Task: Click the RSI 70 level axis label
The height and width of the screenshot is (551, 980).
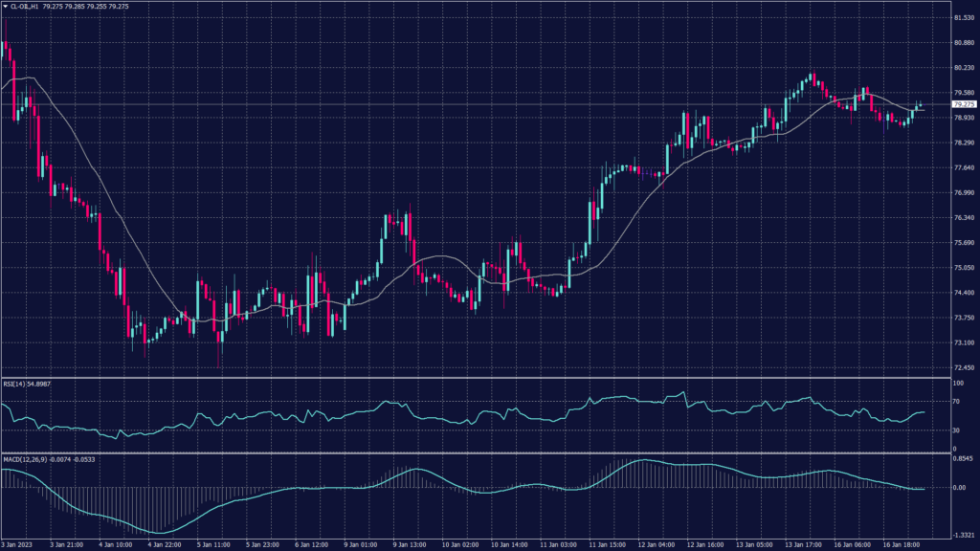Action: click(x=957, y=403)
